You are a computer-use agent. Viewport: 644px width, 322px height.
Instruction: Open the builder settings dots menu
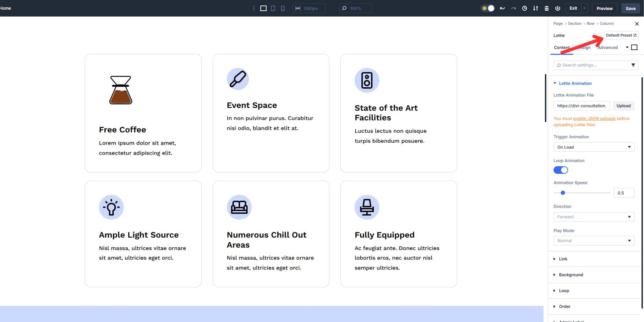coord(254,8)
